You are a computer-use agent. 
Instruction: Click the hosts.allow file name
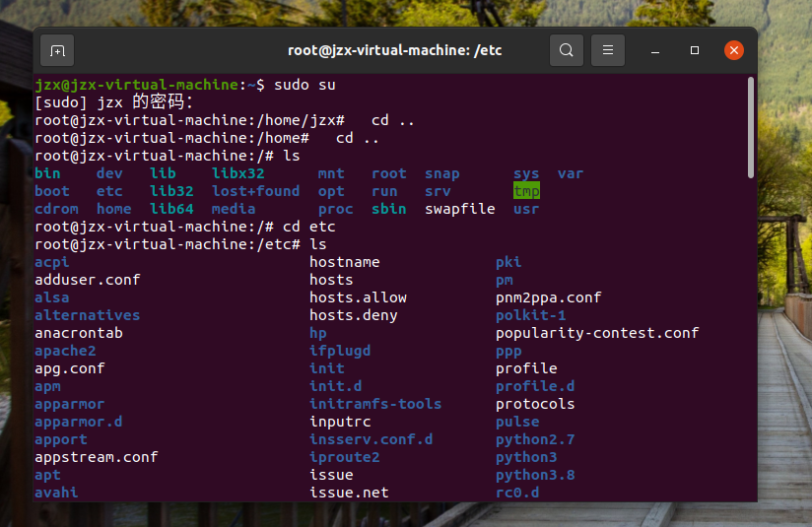coord(358,297)
